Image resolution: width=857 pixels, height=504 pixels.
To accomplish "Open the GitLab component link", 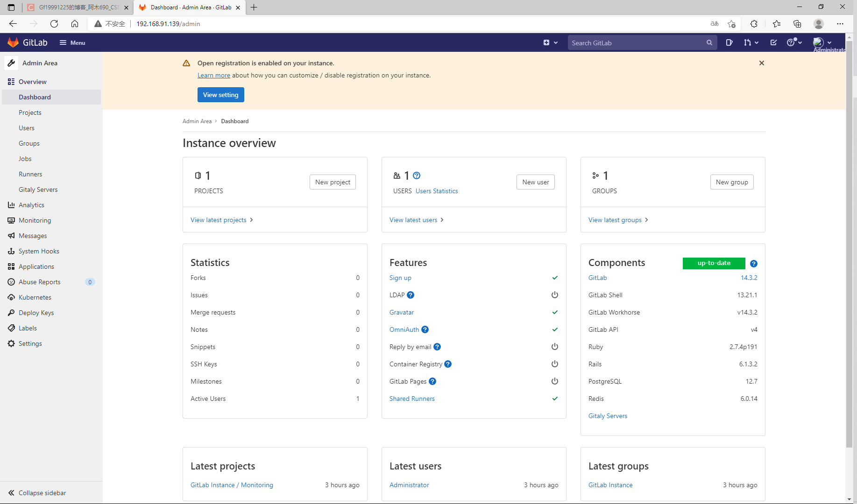I will click(x=597, y=278).
